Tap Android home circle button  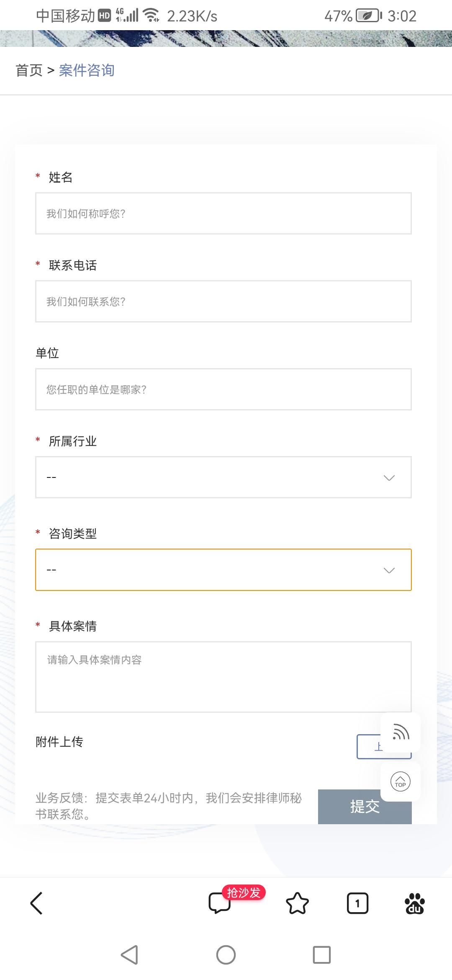[x=226, y=955]
